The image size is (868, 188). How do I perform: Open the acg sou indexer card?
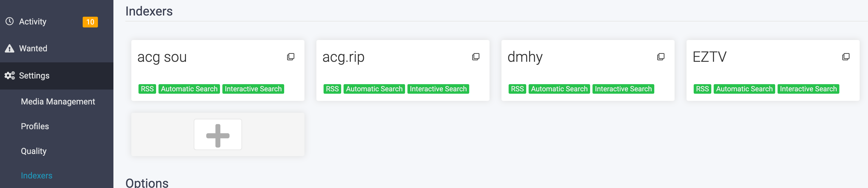pos(218,70)
